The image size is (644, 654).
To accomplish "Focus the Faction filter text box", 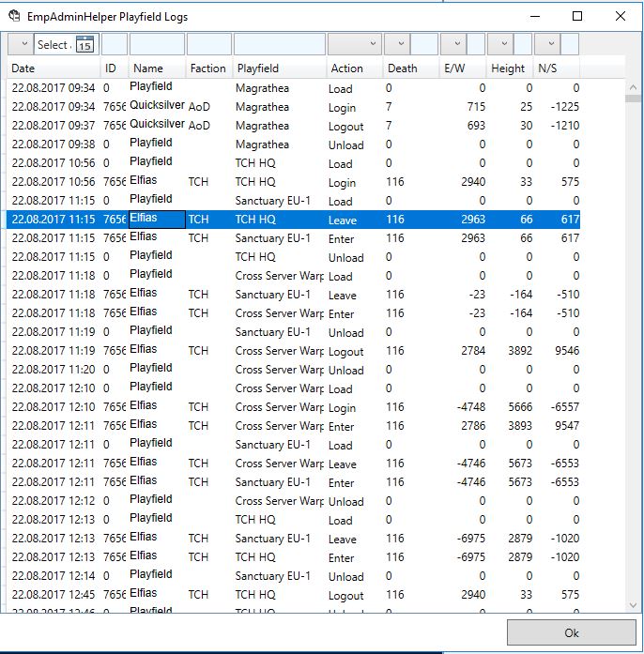I will click(209, 44).
